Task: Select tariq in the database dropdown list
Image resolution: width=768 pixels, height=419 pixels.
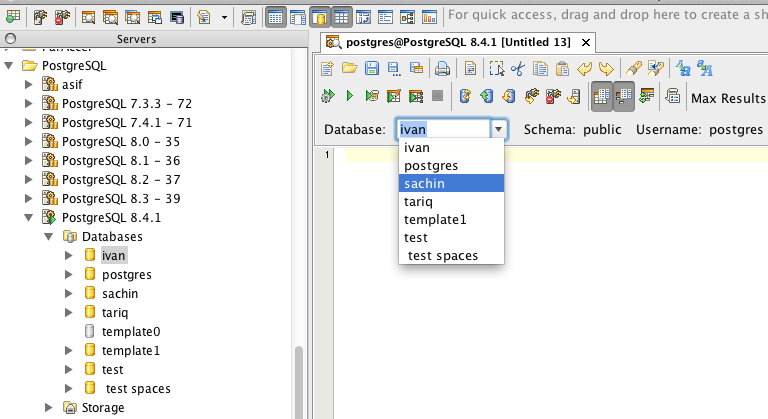Action: pos(451,201)
